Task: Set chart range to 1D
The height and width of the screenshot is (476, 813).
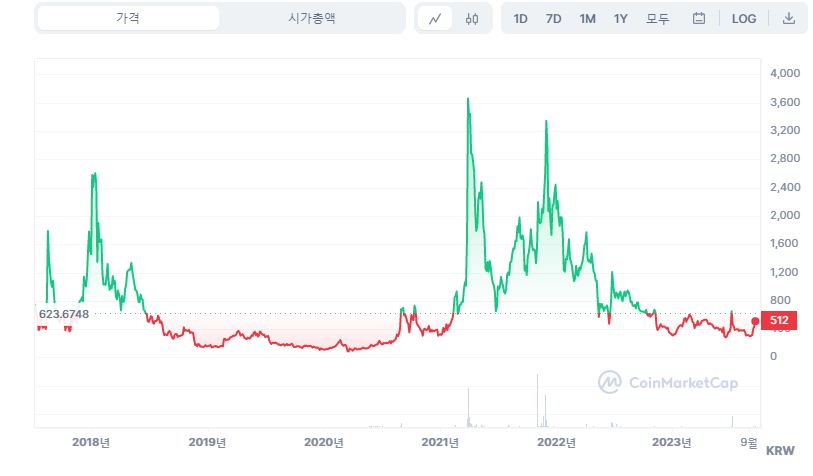Action: (x=520, y=19)
